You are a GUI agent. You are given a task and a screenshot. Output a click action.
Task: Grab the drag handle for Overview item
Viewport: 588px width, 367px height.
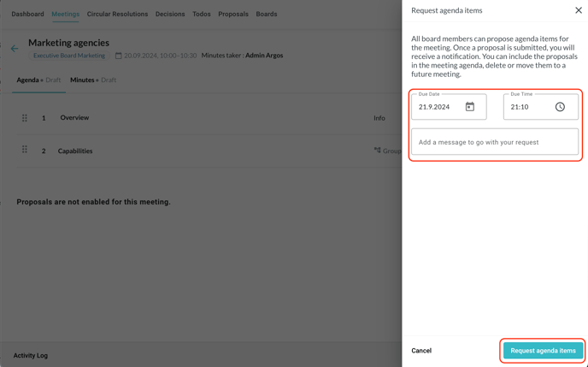tap(25, 118)
